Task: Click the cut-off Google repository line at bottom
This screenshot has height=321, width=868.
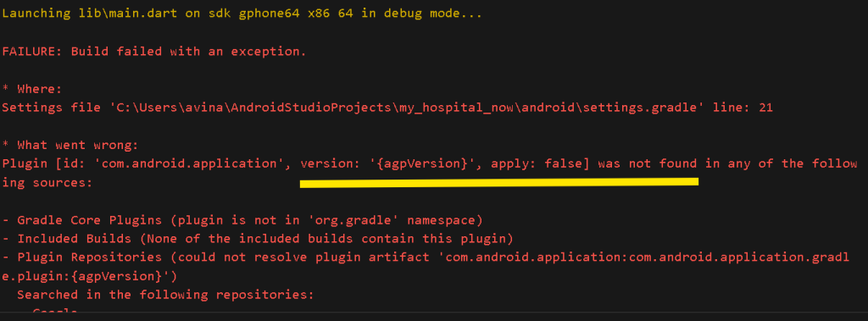Action: click(x=55, y=312)
